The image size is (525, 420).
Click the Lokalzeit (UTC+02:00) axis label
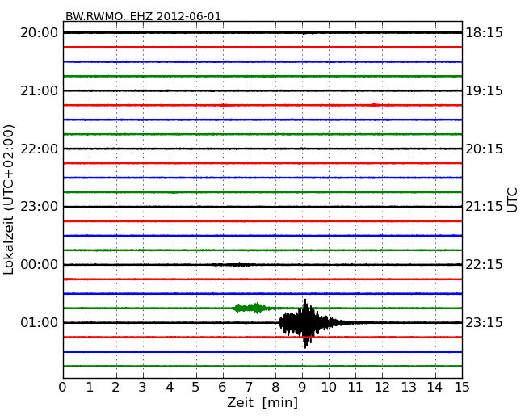coord(9,199)
